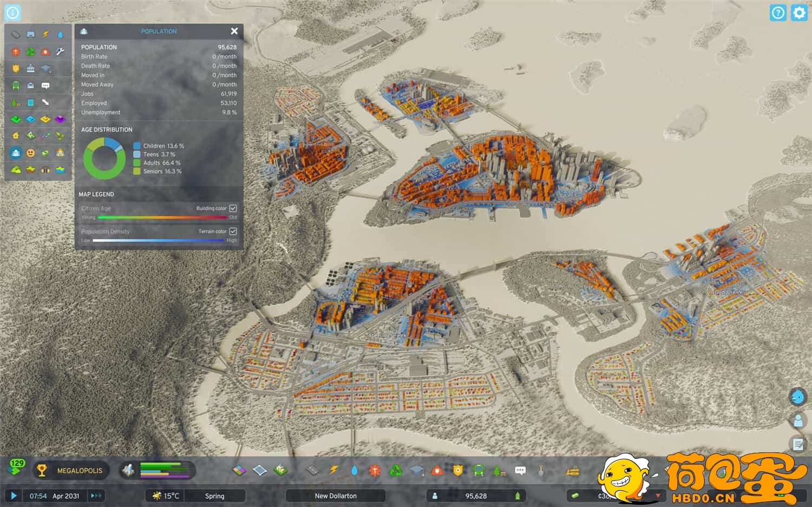Click the Population Density gradient bar
Image resolution: width=812 pixels, height=507 pixels.
[x=158, y=240]
